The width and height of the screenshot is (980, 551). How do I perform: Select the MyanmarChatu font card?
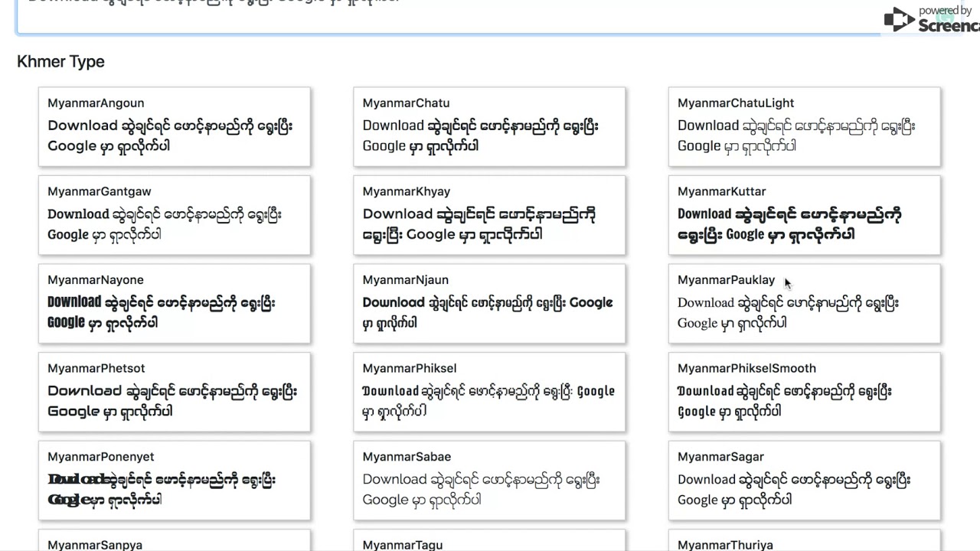pos(489,126)
